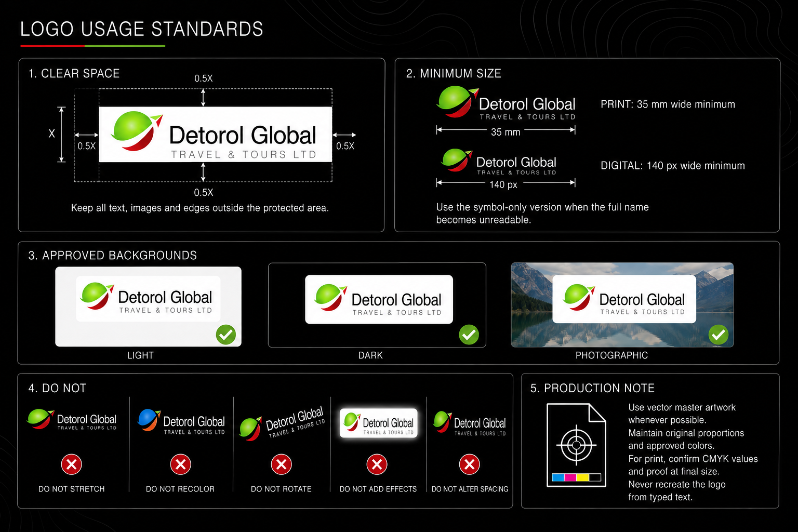Viewport: 798px width, 532px height.
Task: Click the "Detorol Global" wordmark in the 35 mm logo
Action: 527,104
